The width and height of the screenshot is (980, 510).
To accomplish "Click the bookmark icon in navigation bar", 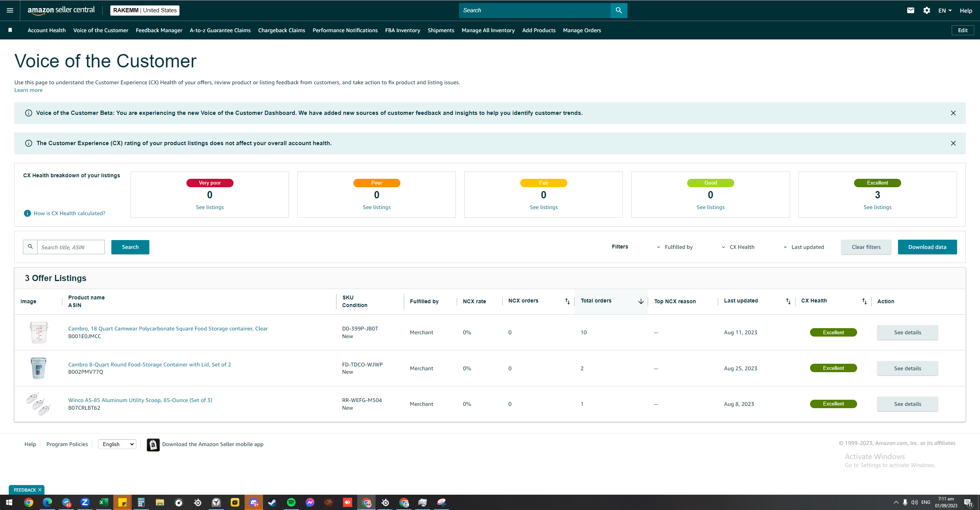I will [10, 30].
